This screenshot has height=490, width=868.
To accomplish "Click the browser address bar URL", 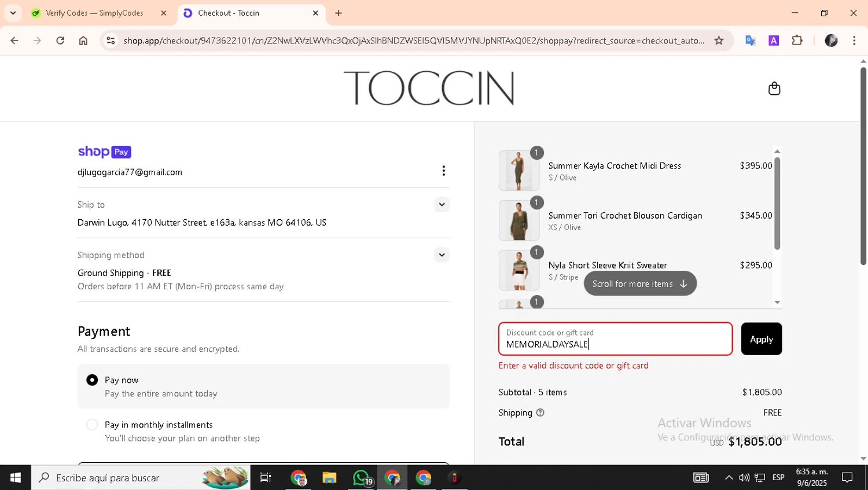I will click(414, 40).
